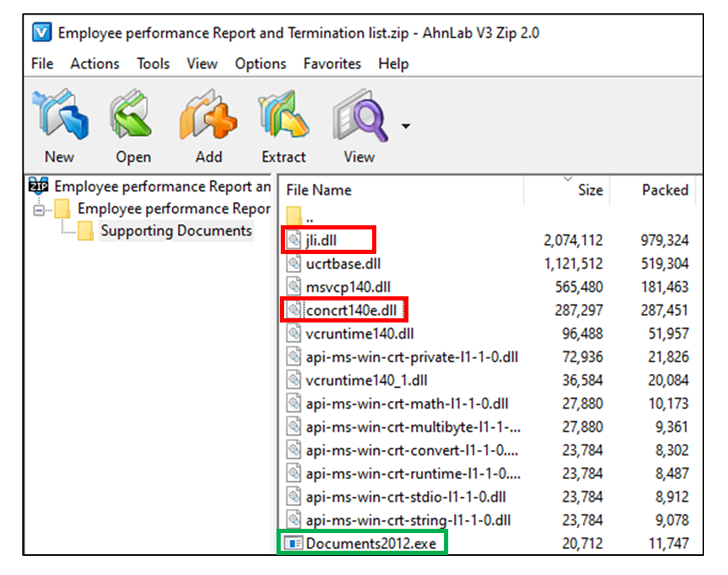Click the 1,121,512 size of ucrtbase.dll

point(573,264)
